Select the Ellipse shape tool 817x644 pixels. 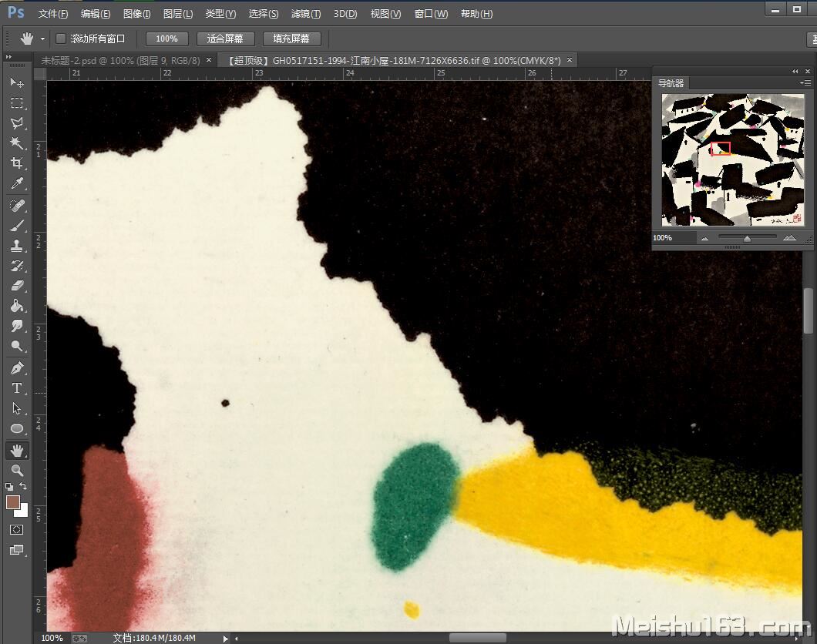(17, 428)
